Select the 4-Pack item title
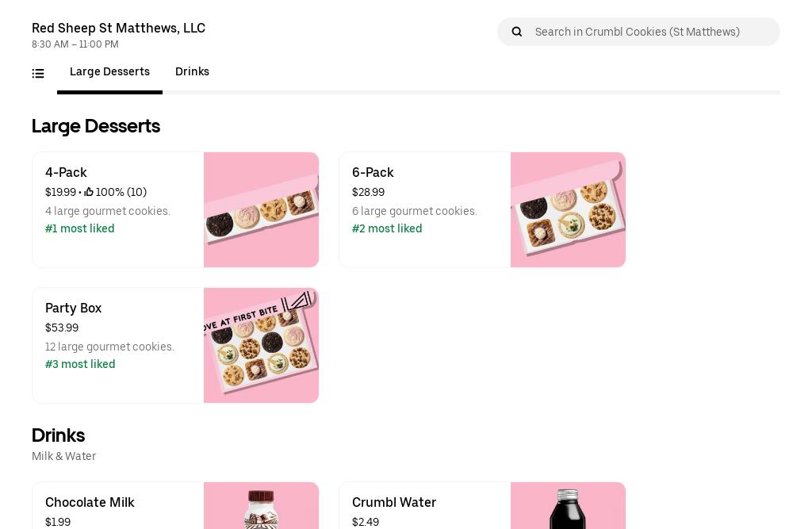Image resolution: width=812 pixels, height=529 pixels. coord(66,173)
